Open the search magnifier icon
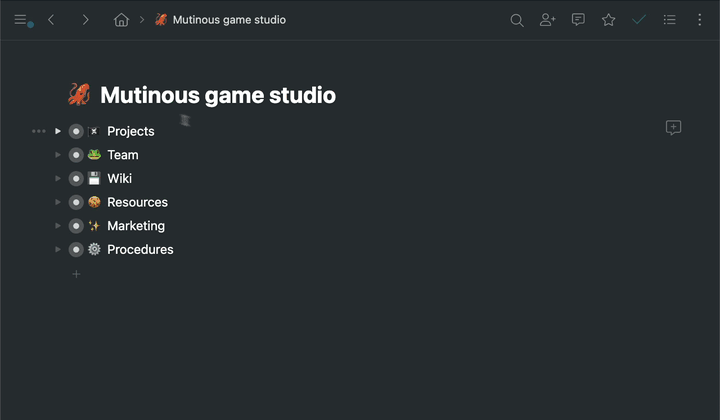720x420 pixels. pyautogui.click(x=517, y=20)
